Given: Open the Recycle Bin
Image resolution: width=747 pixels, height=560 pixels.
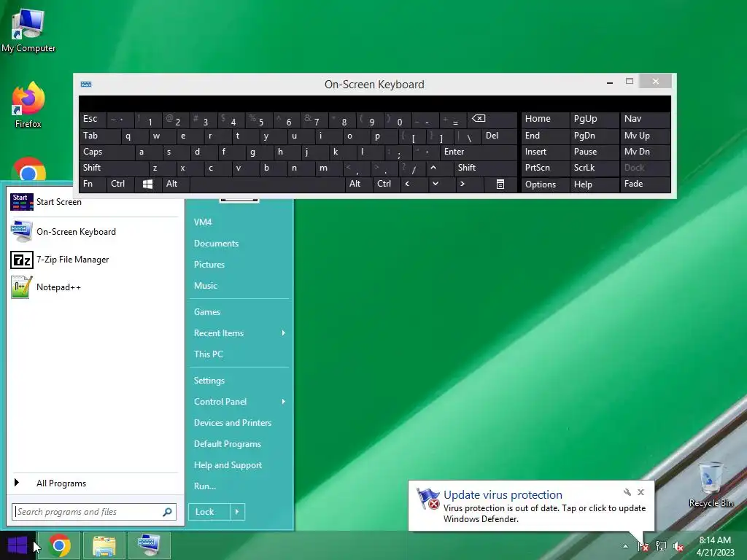Looking at the screenshot, I should [x=711, y=484].
